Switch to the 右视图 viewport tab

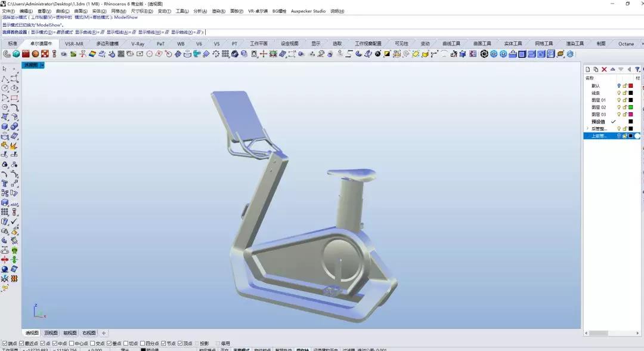89,333
